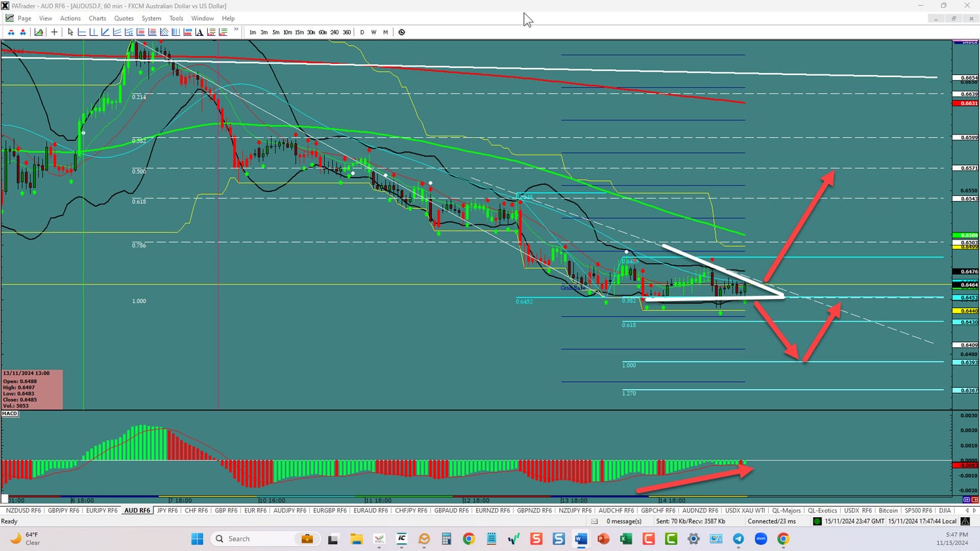The image size is (980, 551).
Task: Open the Help menu
Action: (x=228, y=18)
